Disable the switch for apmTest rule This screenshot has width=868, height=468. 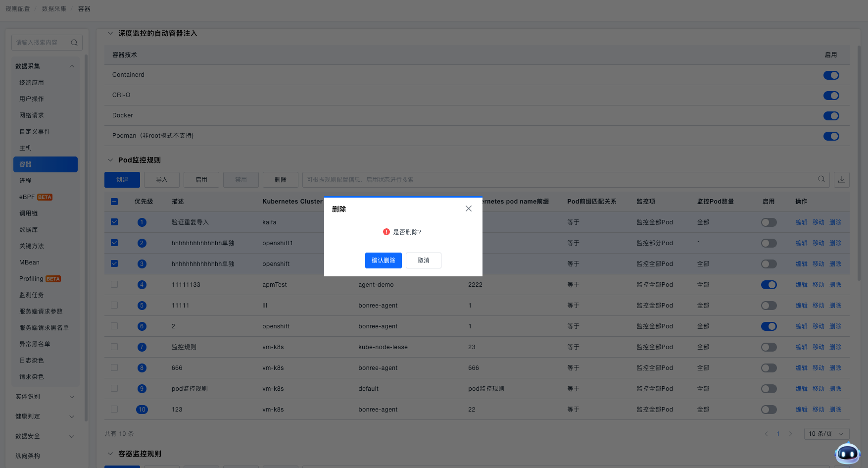coord(769,285)
